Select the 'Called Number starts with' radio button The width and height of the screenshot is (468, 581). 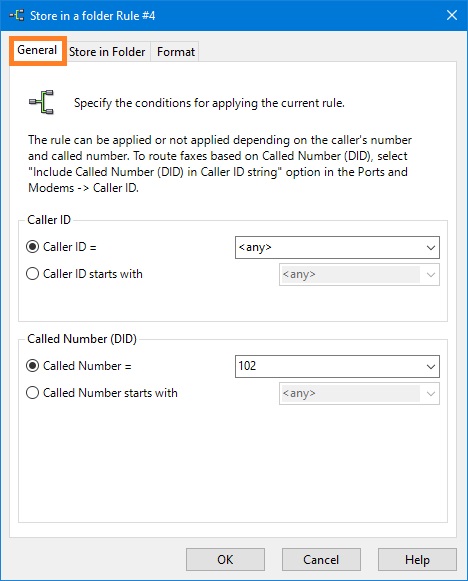click(x=33, y=393)
